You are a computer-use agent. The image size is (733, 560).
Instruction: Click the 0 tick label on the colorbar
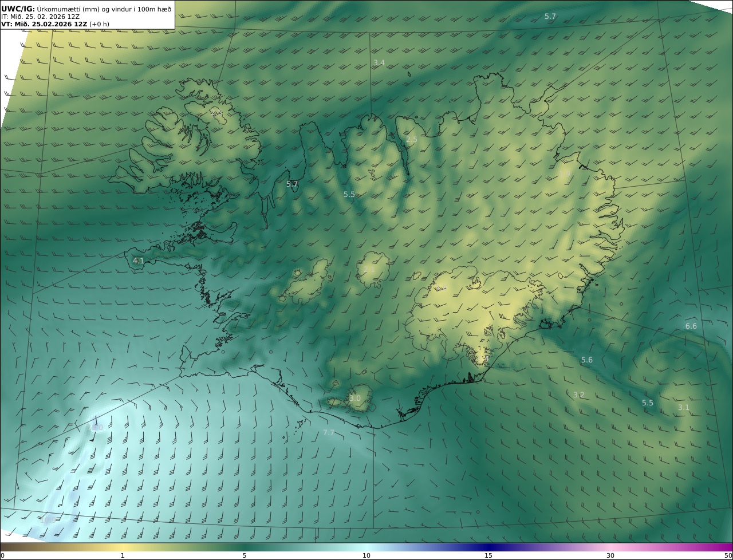pos(2,555)
